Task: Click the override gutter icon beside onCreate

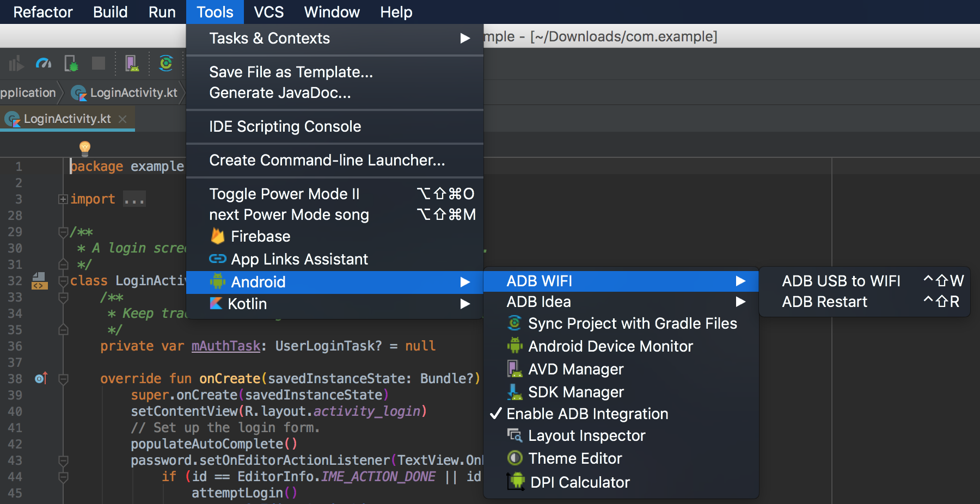Action: 41,378
